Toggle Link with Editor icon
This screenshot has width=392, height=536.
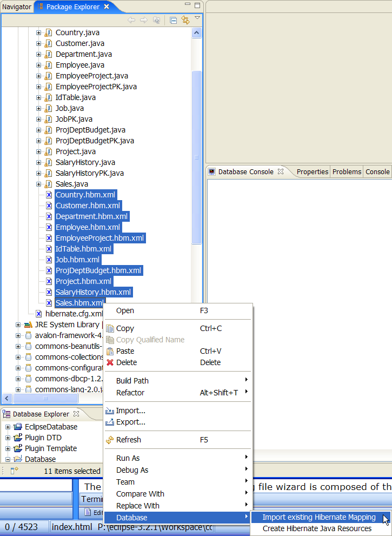tap(185, 20)
